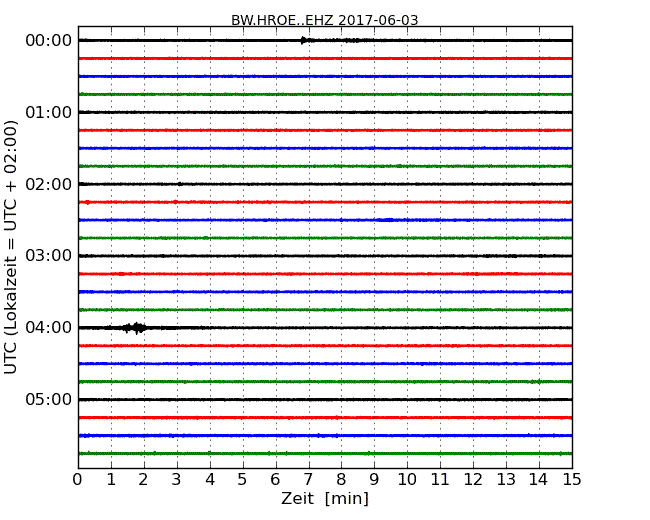Click the 13 minute tick label
This screenshot has width=650, height=520.
(x=506, y=479)
